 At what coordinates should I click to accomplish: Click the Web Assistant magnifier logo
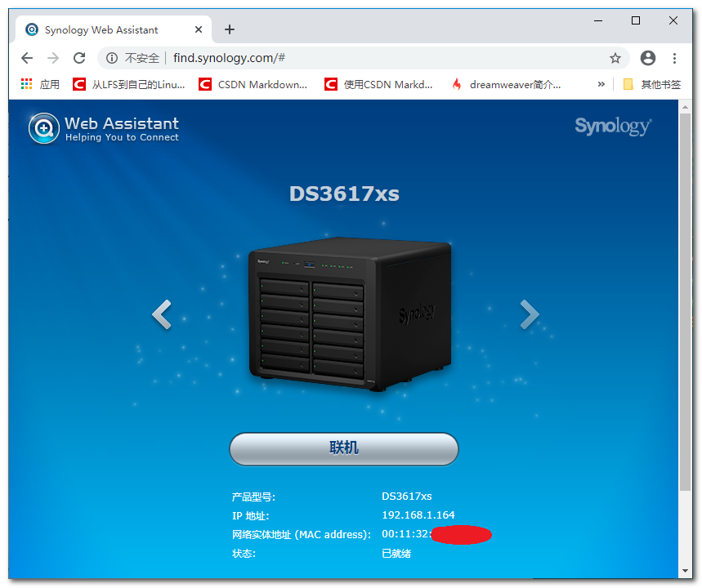44,128
